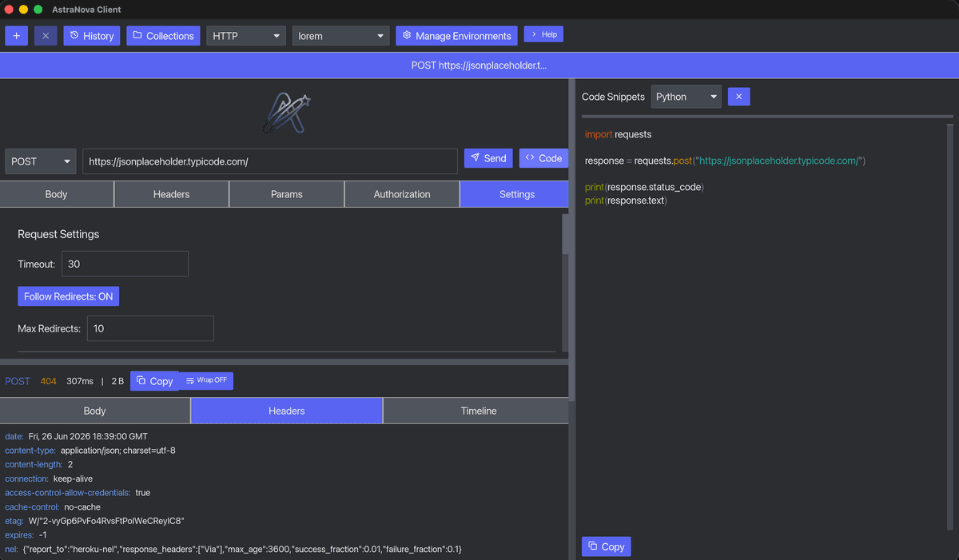Toggle Wrap OFF button
Viewport: 959px width, 560px height.
[206, 380]
